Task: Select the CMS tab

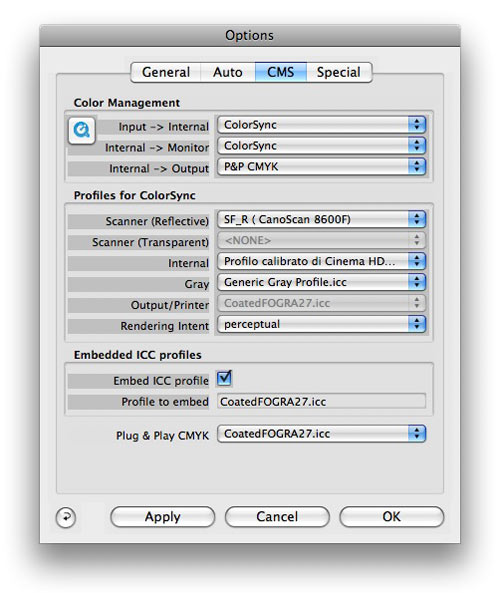Action: (281, 72)
